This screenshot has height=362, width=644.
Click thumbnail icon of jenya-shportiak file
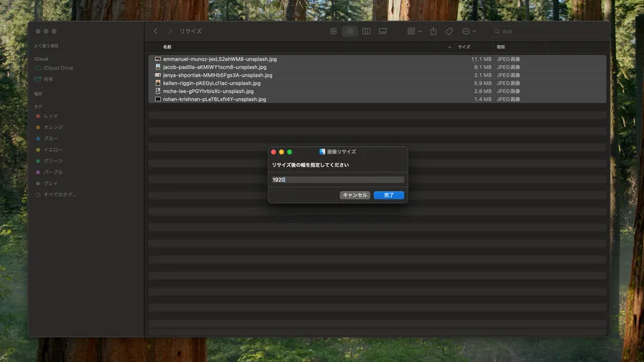coord(157,75)
